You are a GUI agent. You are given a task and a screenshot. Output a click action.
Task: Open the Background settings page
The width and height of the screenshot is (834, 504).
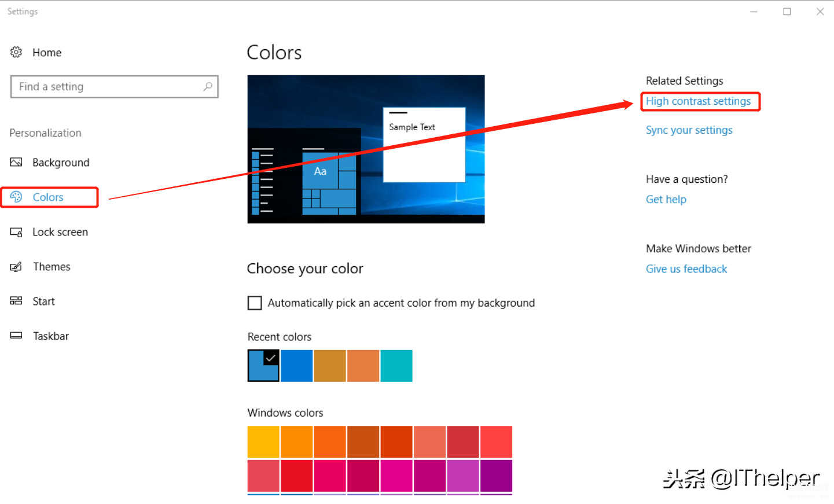click(x=61, y=163)
